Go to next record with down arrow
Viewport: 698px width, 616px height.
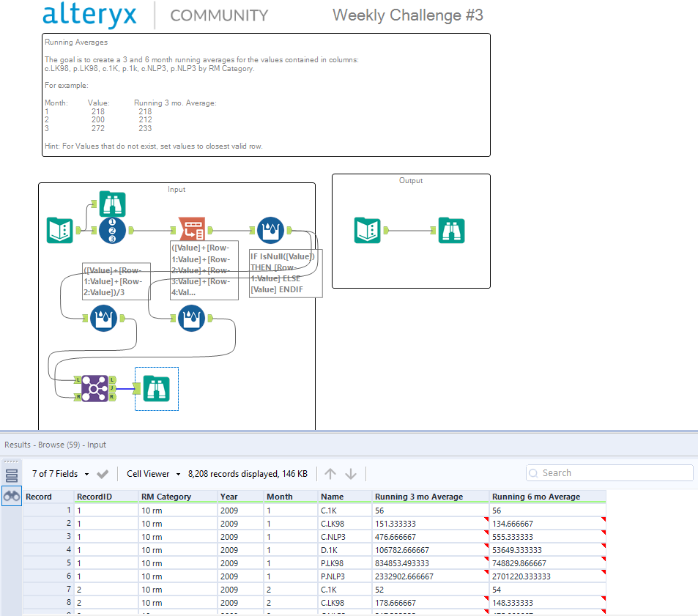click(x=351, y=474)
